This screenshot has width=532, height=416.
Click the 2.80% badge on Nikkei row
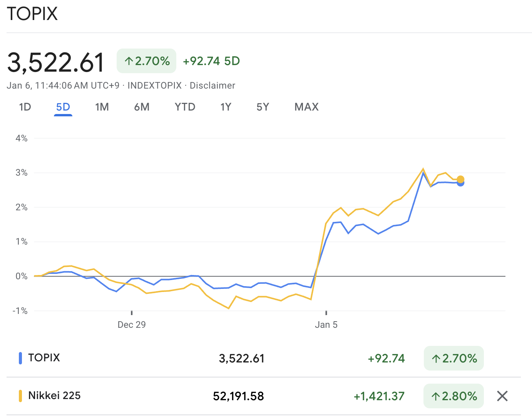(453, 396)
